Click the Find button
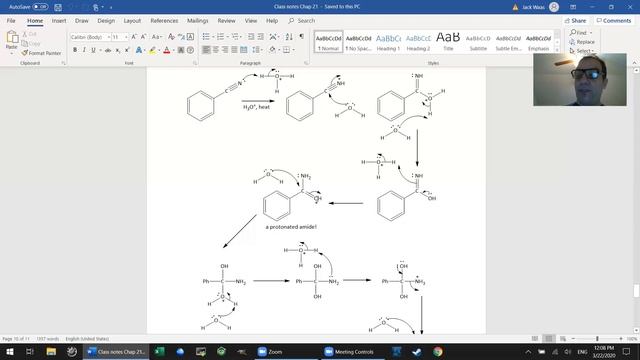Screen dimensions: 640x360 pos(578,33)
